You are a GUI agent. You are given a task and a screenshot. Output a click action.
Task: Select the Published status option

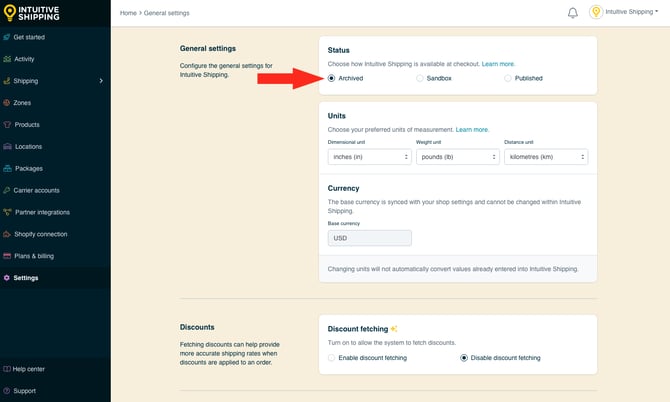pos(508,78)
